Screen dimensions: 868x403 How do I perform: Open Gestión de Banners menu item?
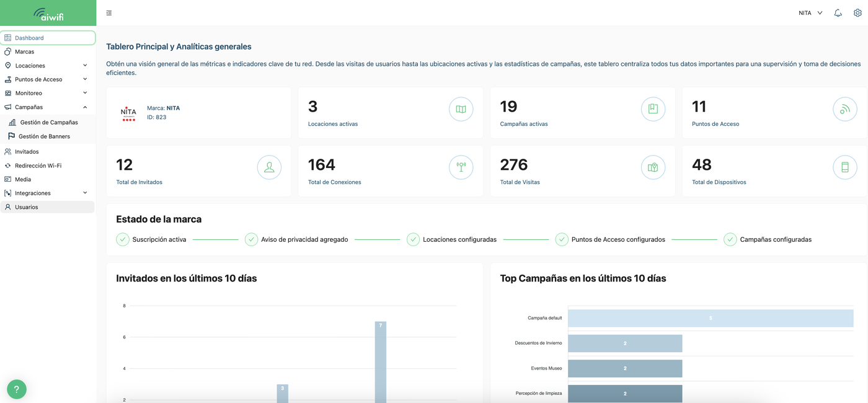point(44,136)
